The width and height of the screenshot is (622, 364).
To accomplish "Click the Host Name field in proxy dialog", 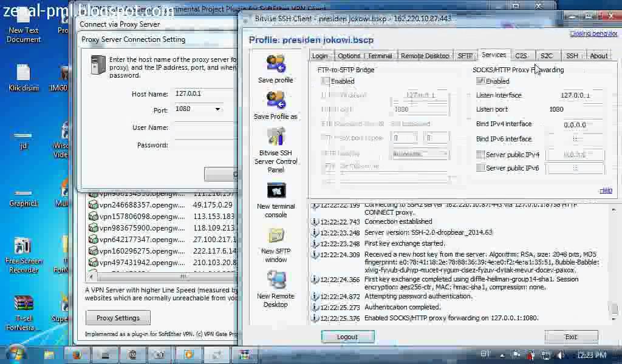I will (205, 94).
